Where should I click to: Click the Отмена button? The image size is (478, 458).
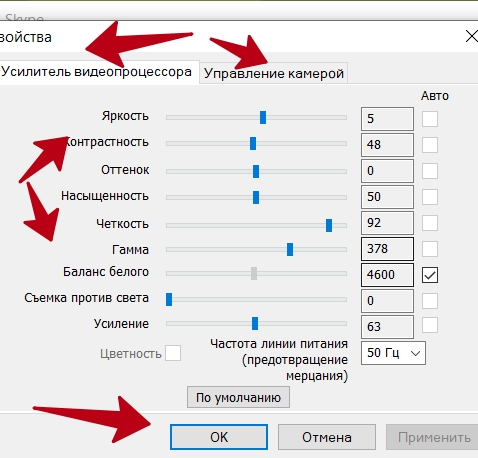pos(327,437)
